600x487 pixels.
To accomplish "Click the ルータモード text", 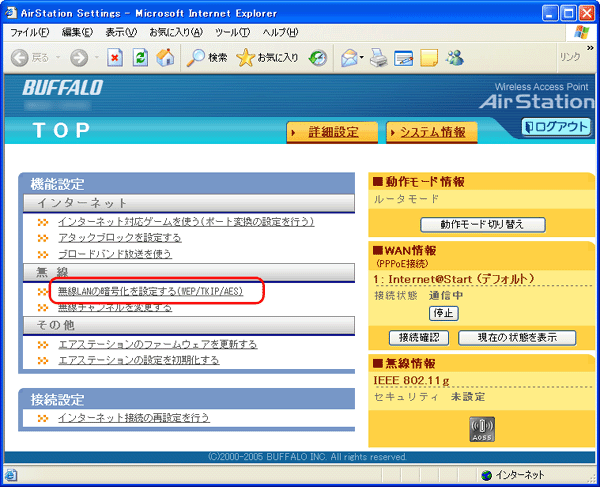I will click(406, 199).
